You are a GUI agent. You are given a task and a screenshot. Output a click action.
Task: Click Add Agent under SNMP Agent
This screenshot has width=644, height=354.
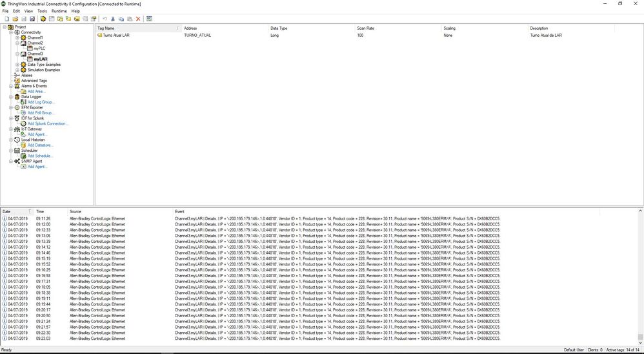tap(37, 167)
